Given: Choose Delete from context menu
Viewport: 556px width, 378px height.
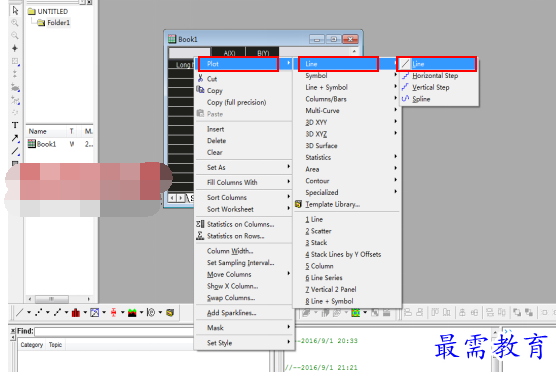Looking at the screenshot, I should point(244,141).
